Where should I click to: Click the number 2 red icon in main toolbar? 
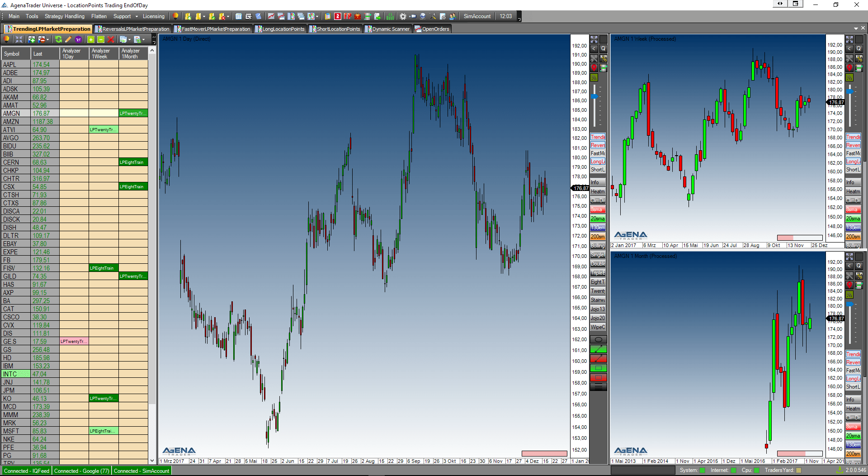[x=338, y=16]
